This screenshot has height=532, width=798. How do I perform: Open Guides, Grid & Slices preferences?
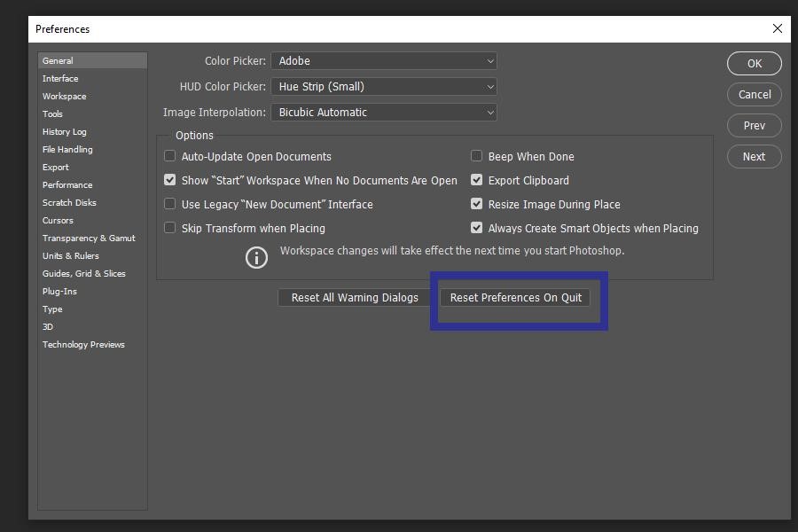point(92,273)
